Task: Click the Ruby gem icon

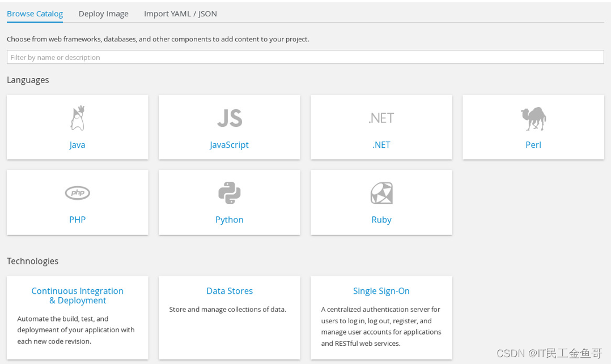Action: tap(381, 192)
